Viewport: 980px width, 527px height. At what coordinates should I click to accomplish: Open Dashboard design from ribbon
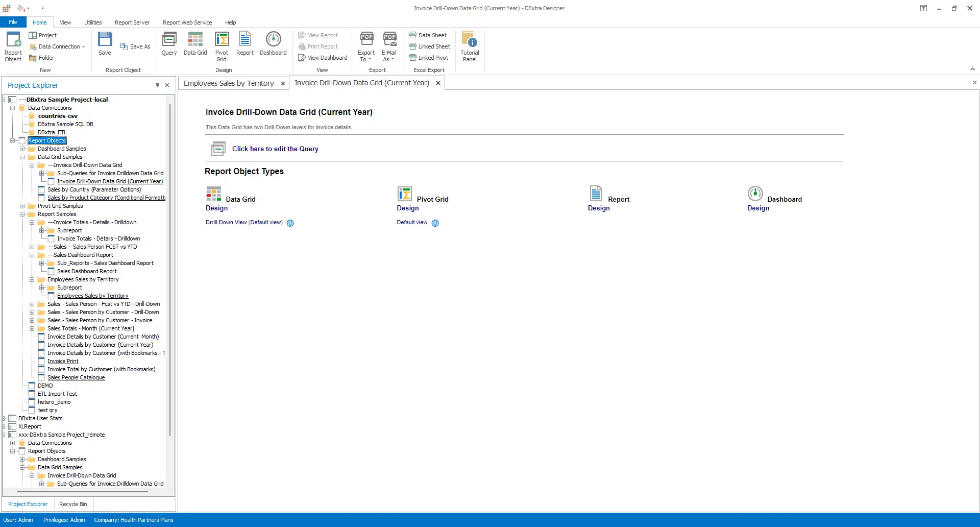click(x=273, y=44)
